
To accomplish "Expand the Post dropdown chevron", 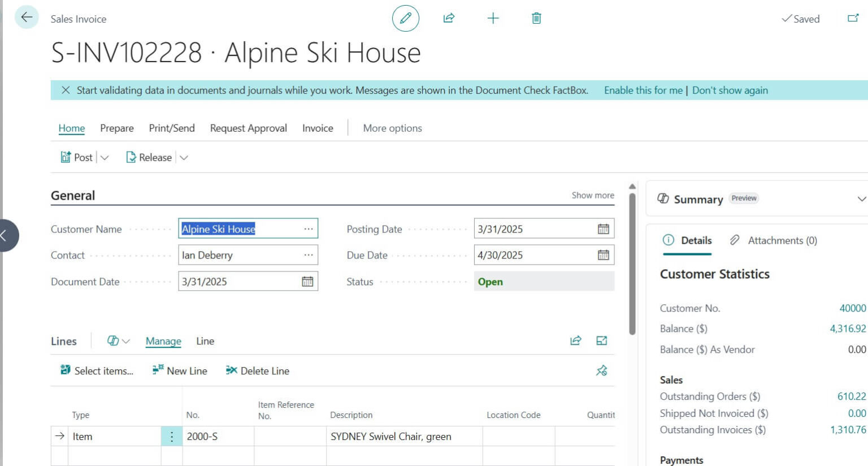I will tap(105, 157).
